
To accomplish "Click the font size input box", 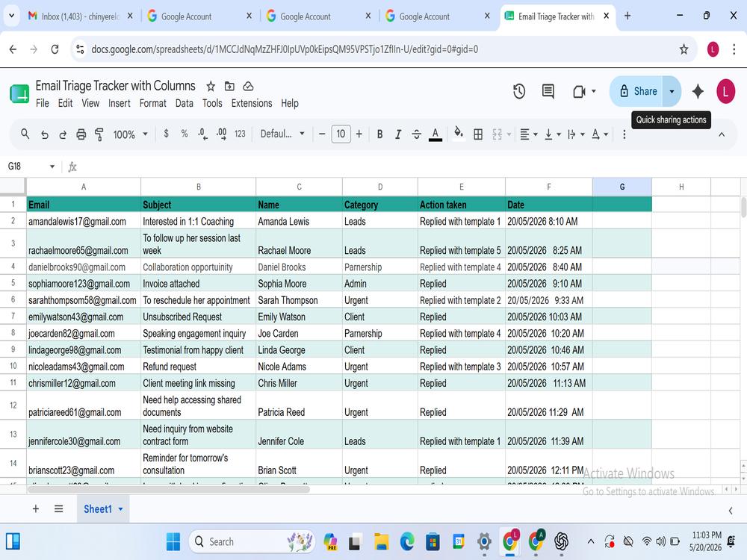I will [341, 134].
